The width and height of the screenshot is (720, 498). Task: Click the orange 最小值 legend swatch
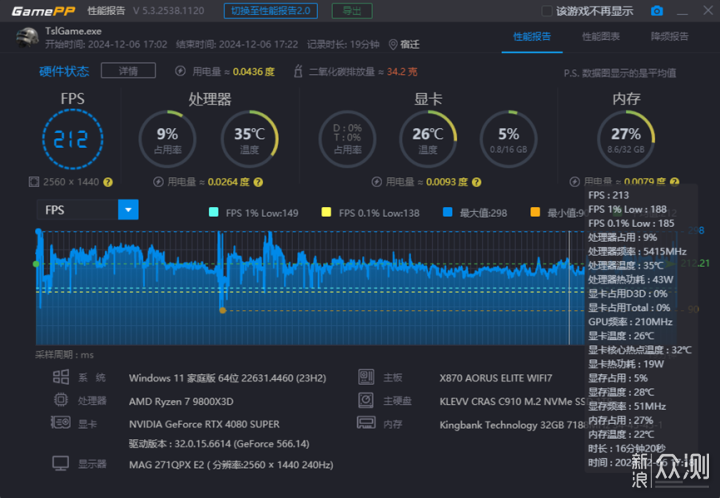(x=535, y=212)
